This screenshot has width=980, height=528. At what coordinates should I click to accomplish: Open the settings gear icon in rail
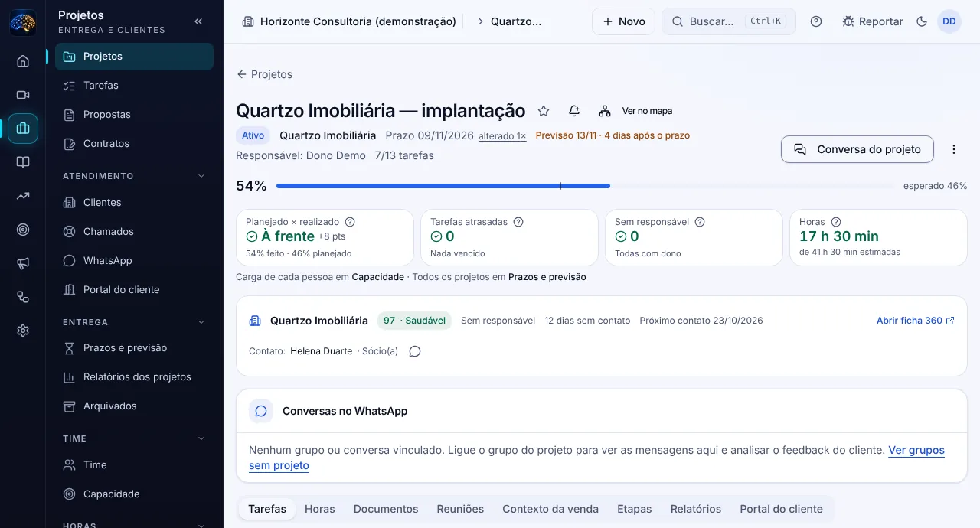coord(23,331)
